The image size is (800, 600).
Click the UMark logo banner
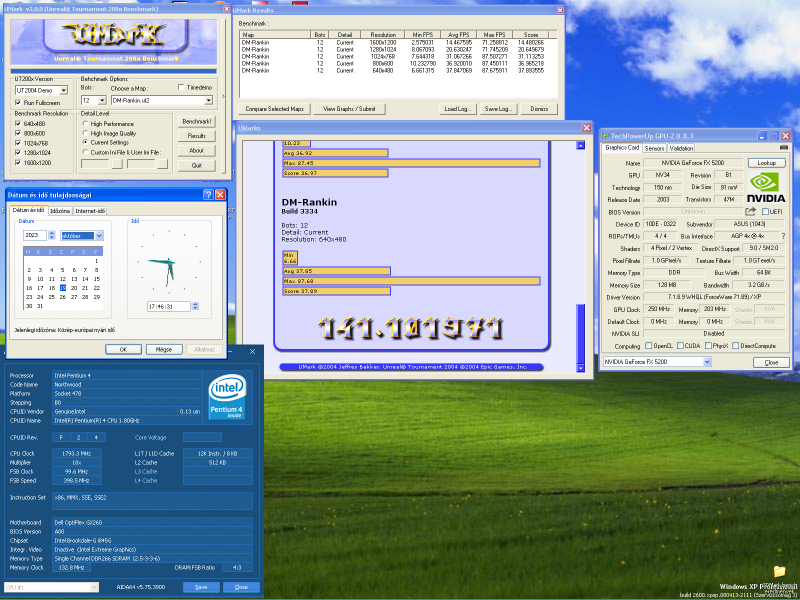(x=114, y=42)
